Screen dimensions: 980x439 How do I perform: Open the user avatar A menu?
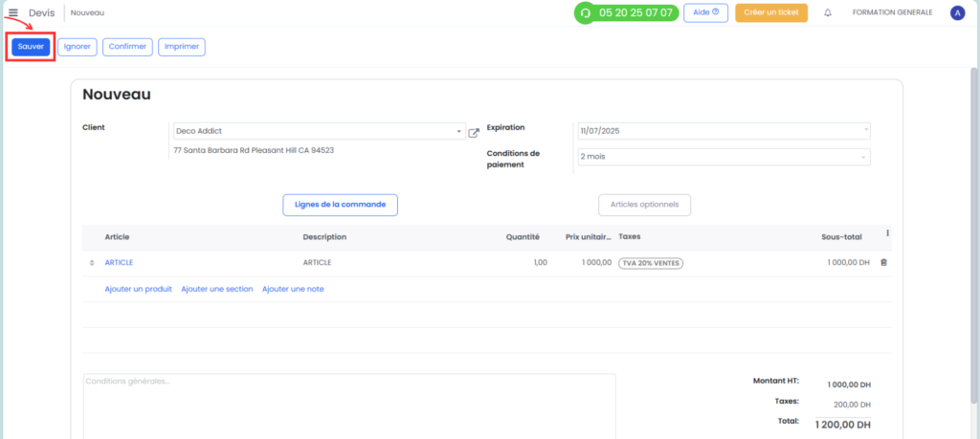957,12
